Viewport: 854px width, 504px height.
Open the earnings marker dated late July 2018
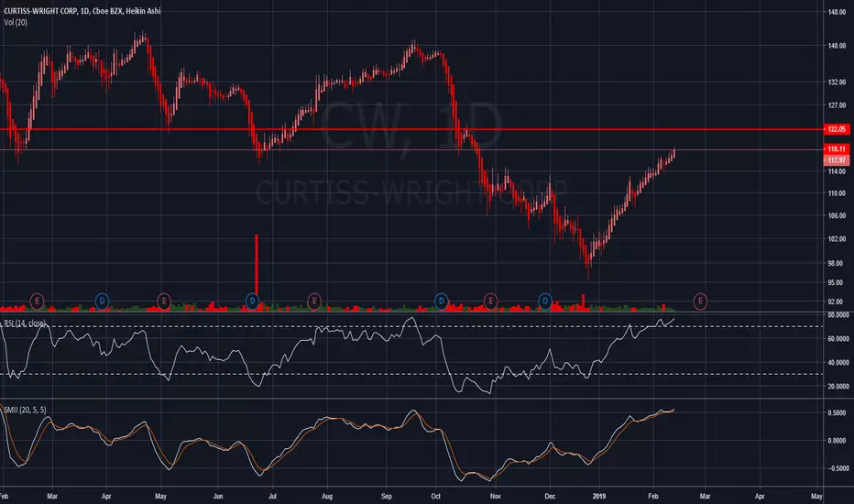pos(314,301)
